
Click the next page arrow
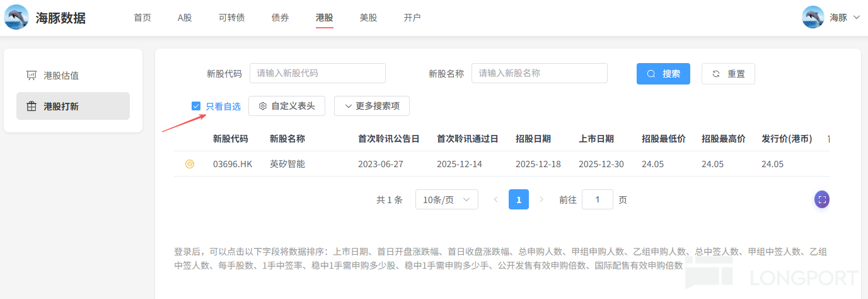541,199
